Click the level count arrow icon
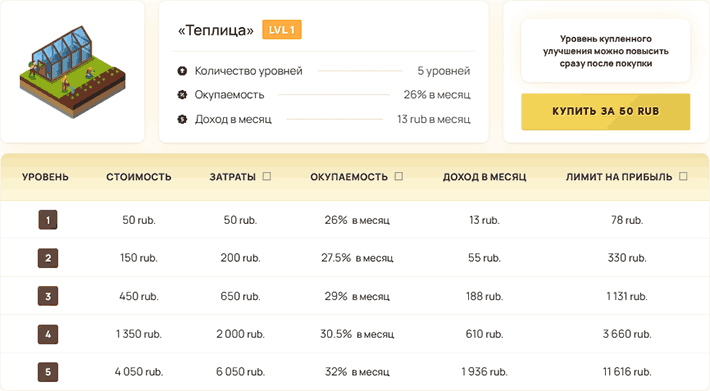Image resolution: width=710 pixels, height=391 pixels. point(182,71)
